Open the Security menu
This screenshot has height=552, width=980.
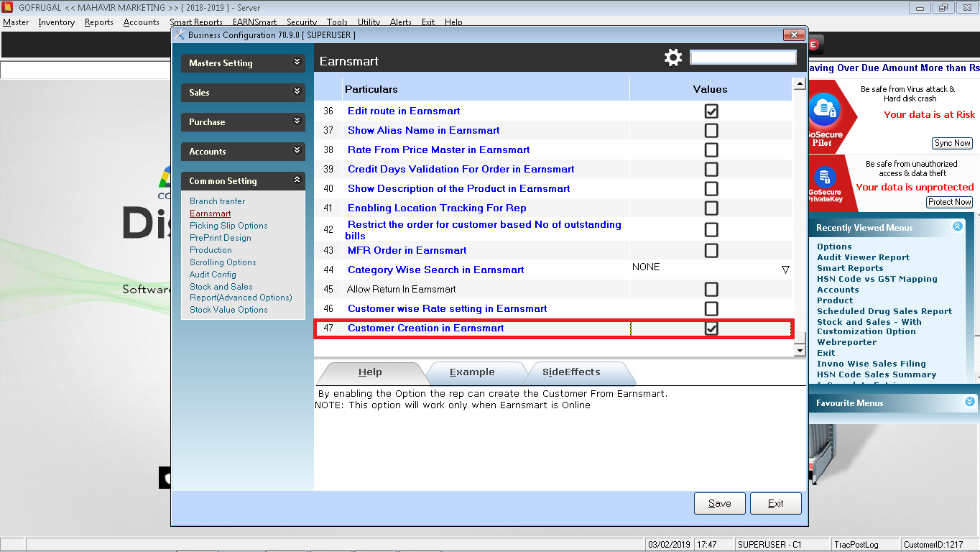302,22
